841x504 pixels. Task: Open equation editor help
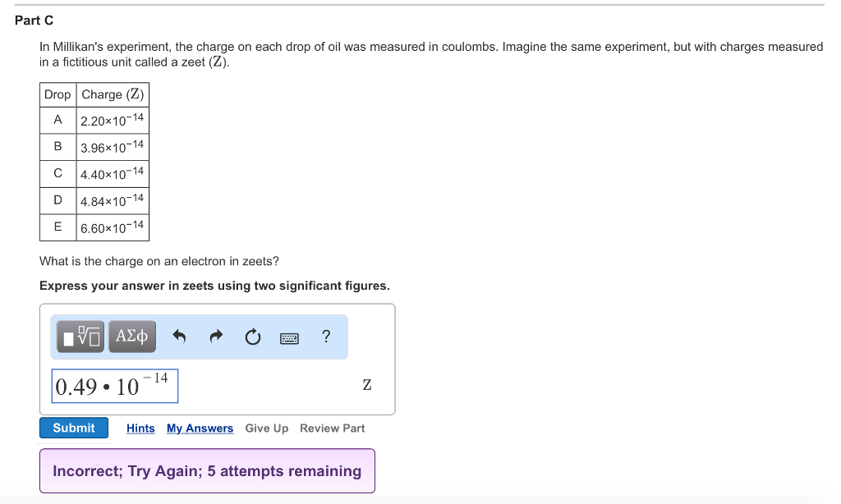(x=325, y=336)
